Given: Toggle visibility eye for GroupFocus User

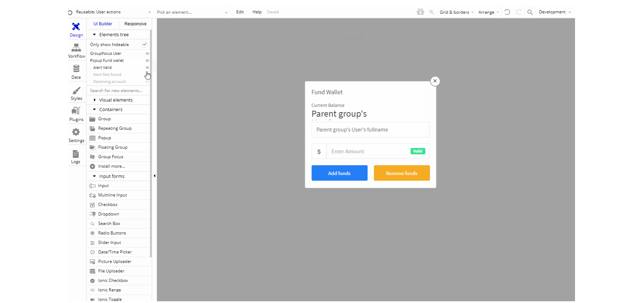Looking at the screenshot, I should pos(147,53).
